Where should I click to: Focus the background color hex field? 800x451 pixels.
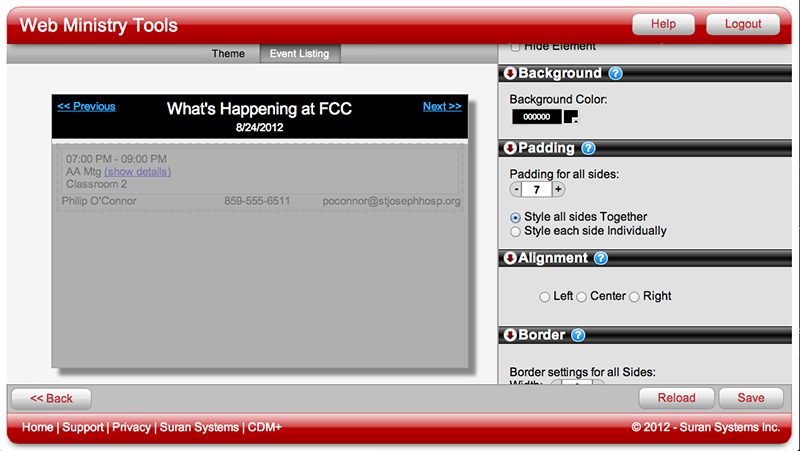pyautogui.click(x=536, y=117)
